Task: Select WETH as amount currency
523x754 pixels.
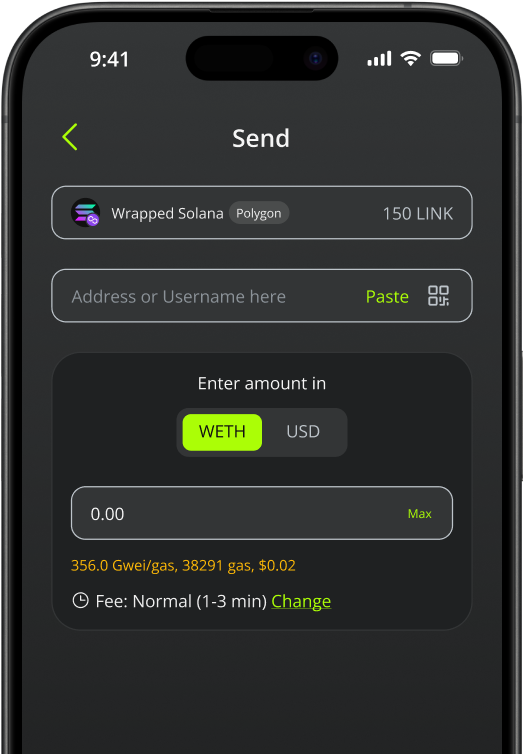Action: pyautogui.click(x=222, y=432)
